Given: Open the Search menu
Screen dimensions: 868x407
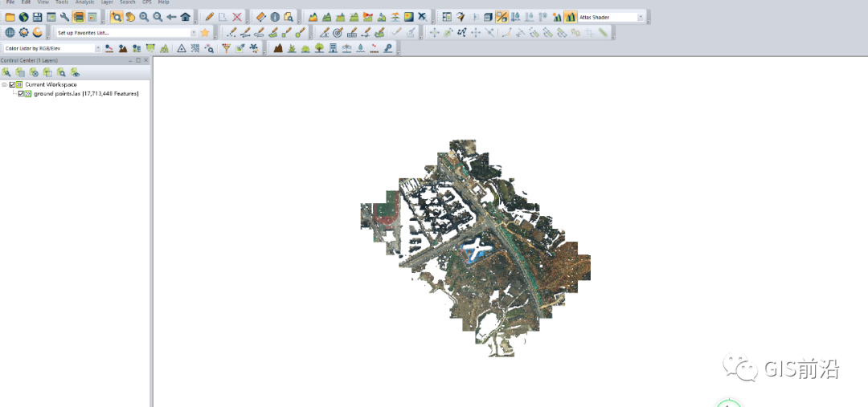Looking at the screenshot, I should point(127,2).
